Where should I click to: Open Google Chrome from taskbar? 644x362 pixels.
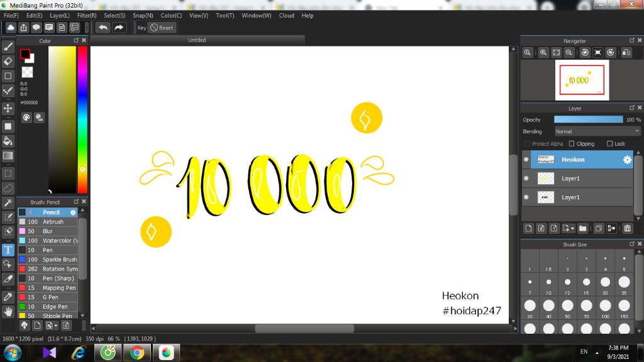pos(137,353)
